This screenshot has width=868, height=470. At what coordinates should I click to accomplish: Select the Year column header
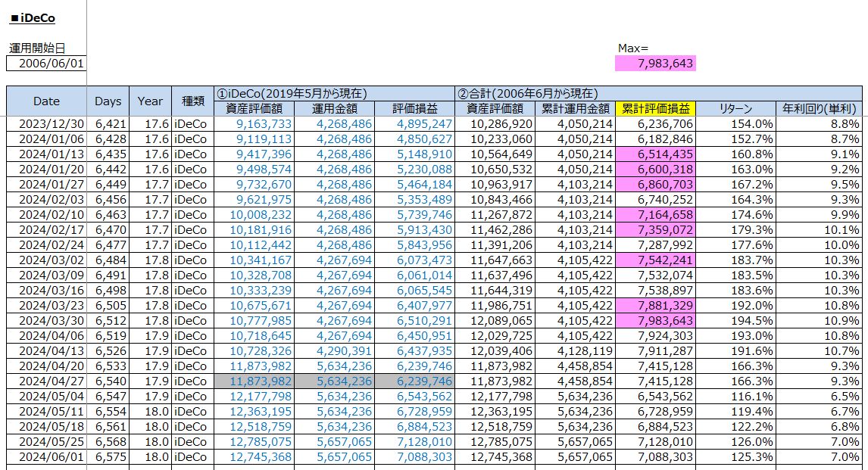pos(150,101)
